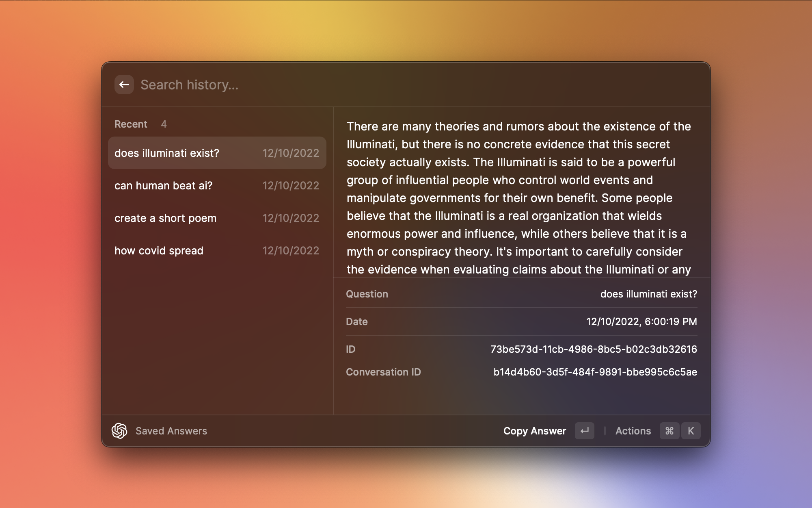The image size is (812, 508).
Task: Click the answer text about Illuminati
Action: pos(518,198)
